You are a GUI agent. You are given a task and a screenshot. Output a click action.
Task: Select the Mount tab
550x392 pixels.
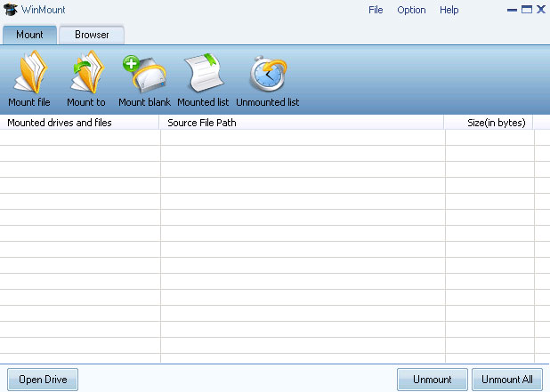[29, 35]
